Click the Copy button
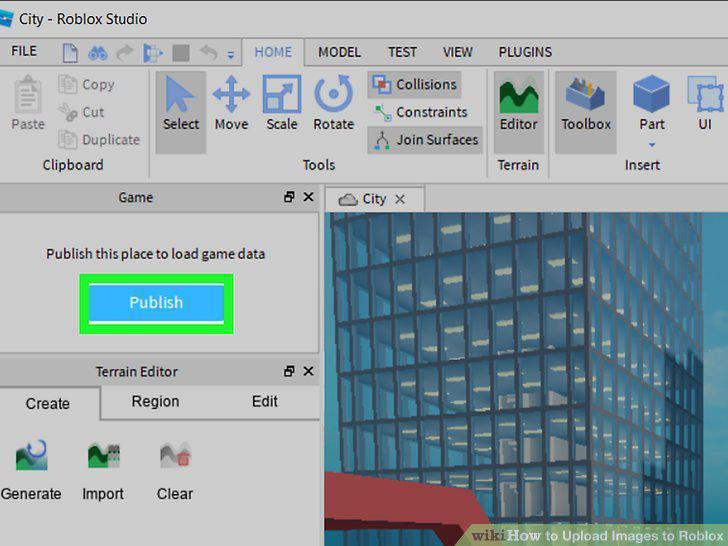Viewport: 728px width, 546px height. tap(86, 84)
